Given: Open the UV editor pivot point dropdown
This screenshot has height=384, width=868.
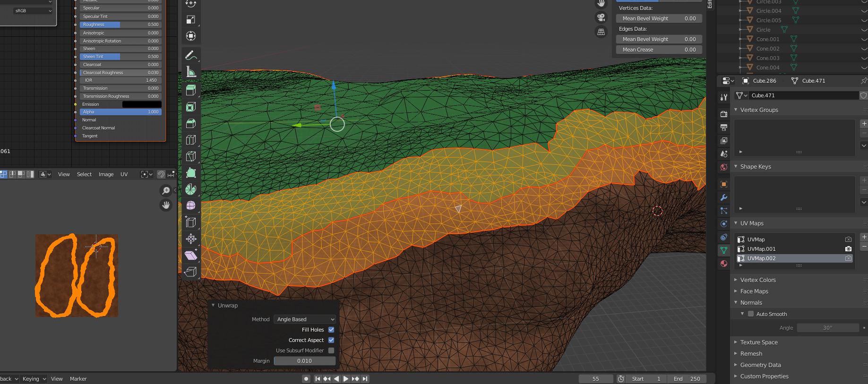Looking at the screenshot, I should [x=147, y=174].
